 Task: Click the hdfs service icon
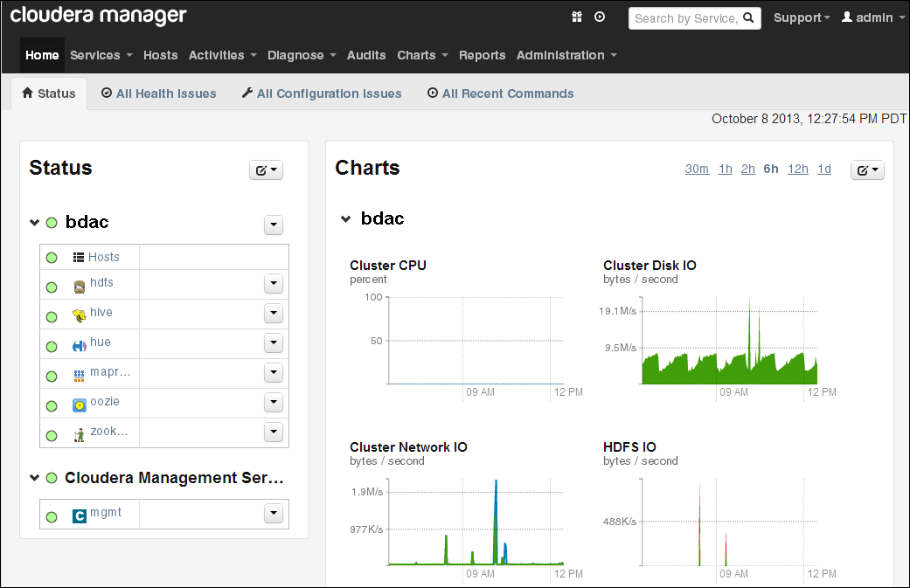coord(80,286)
